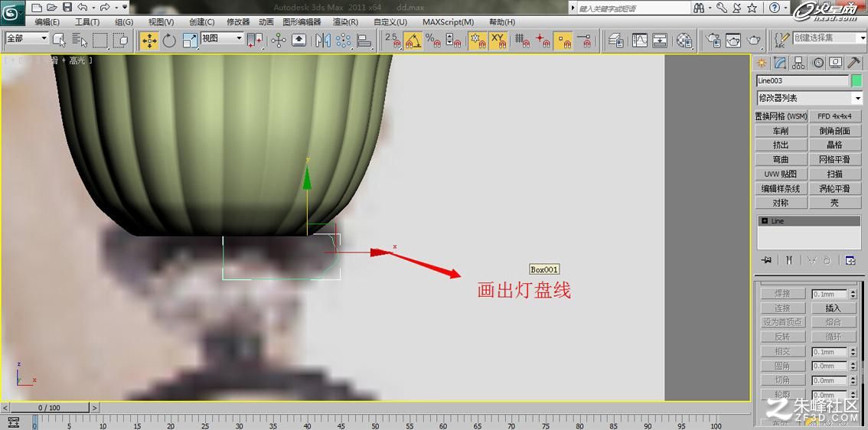868x430 pixels.
Task: Open the Utilities hammer panel
Action: [x=853, y=63]
